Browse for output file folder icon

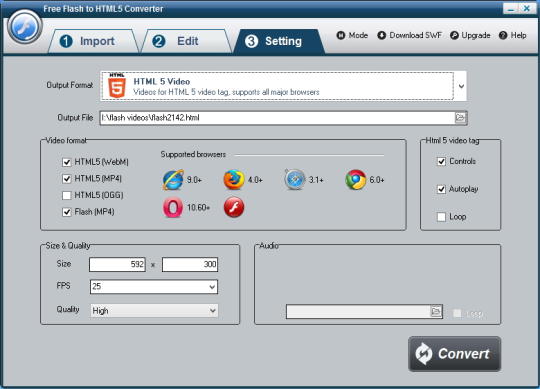pos(460,118)
